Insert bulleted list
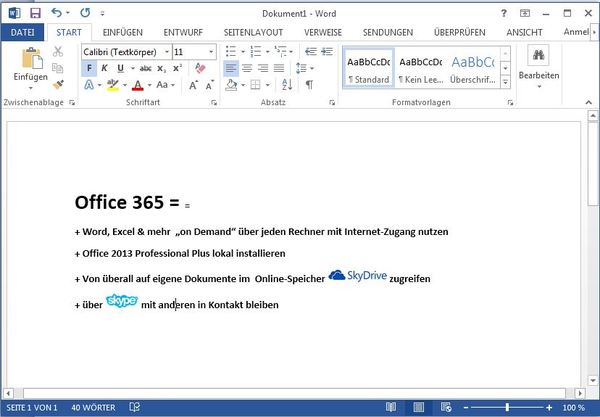Image resolution: width=600 pixels, height=417 pixels. point(231,51)
